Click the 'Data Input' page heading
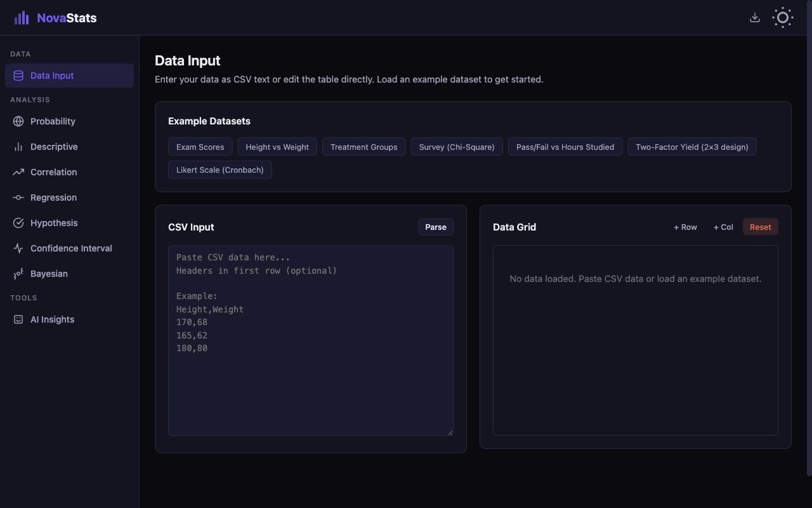The height and width of the screenshot is (508, 812). click(188, 61)
